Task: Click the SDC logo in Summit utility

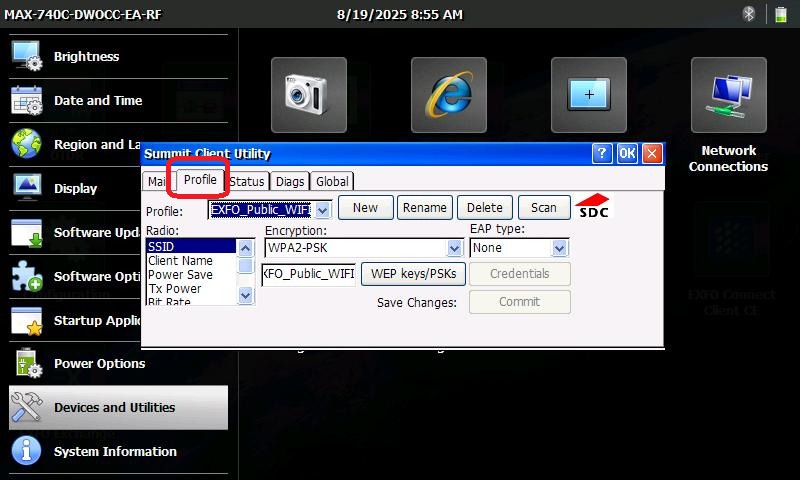Action: 593,206
